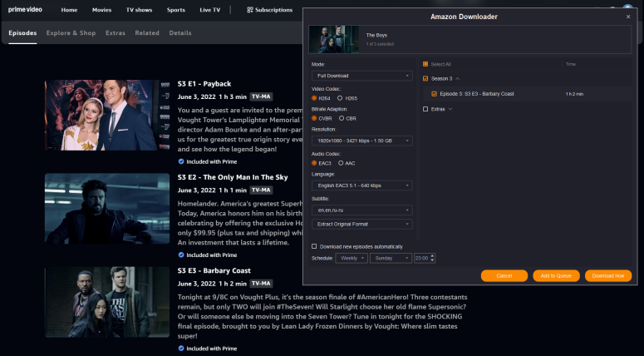Uncheck Episode 3 Barbary Coast checkbox

(x=435, y=94)
